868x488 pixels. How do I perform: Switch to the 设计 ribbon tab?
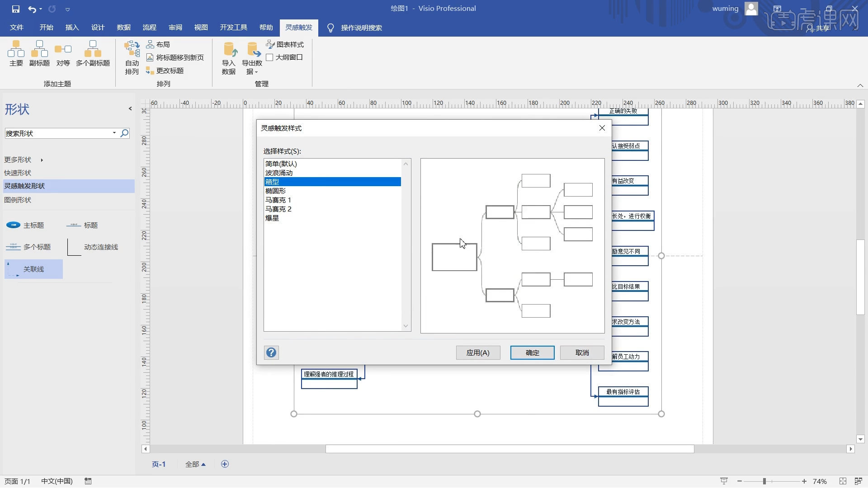pyautogui.click(x=98, y=28)
